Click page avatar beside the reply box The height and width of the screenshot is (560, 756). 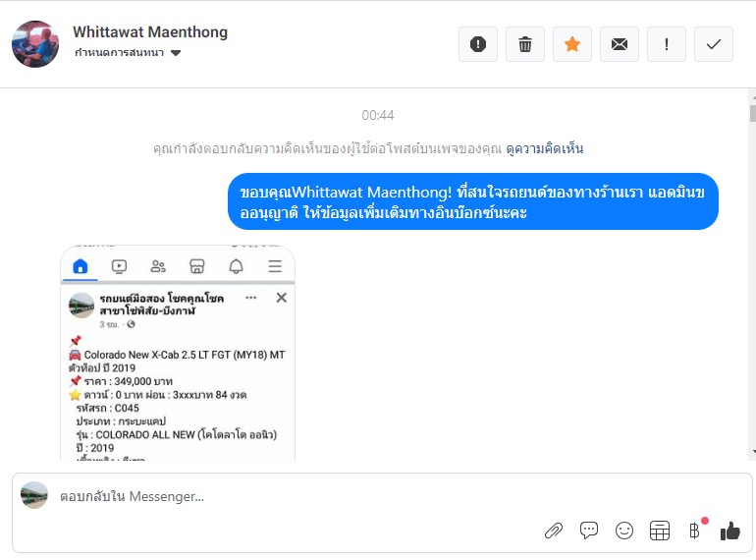[34, 495]
